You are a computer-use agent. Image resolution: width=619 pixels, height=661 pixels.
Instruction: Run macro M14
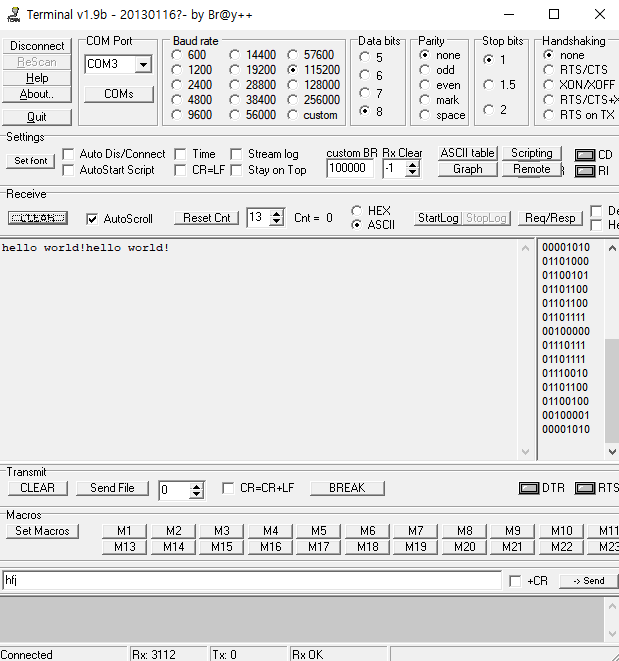(x=173, y=547)
